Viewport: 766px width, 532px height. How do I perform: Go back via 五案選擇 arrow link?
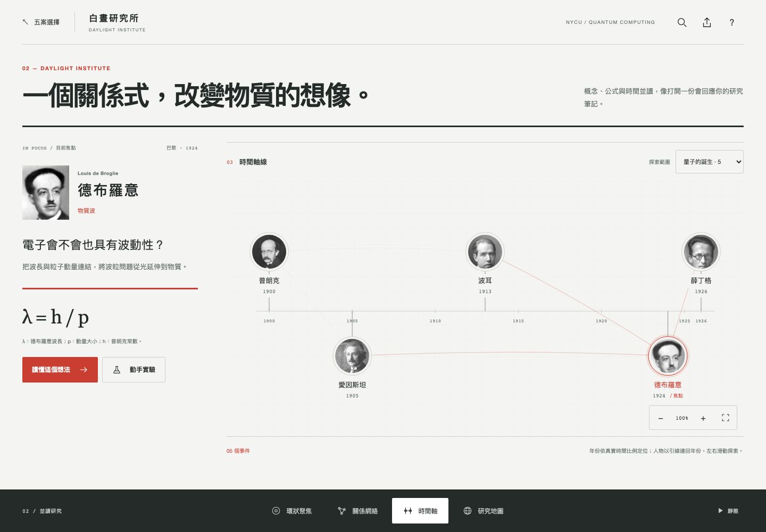click(41, 22)
